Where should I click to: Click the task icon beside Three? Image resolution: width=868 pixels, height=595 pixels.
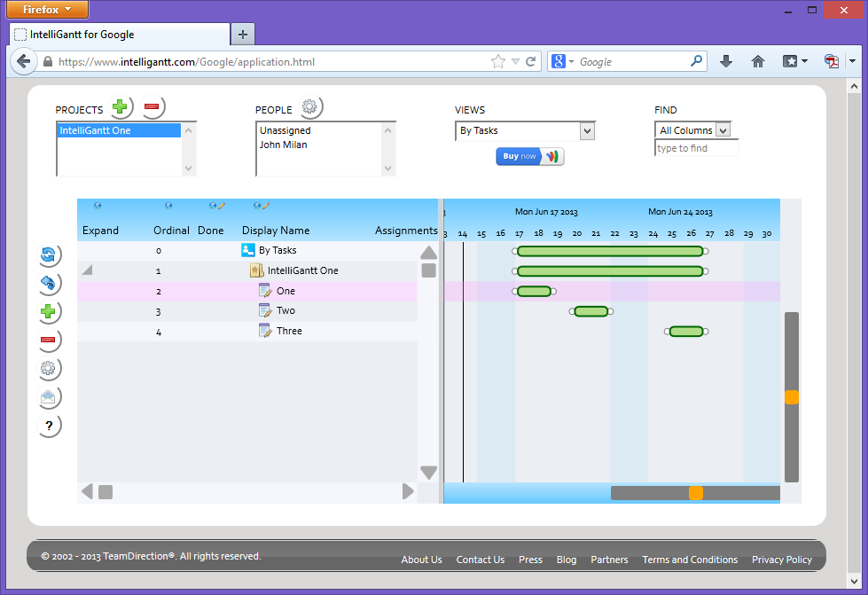click(265, 331)
